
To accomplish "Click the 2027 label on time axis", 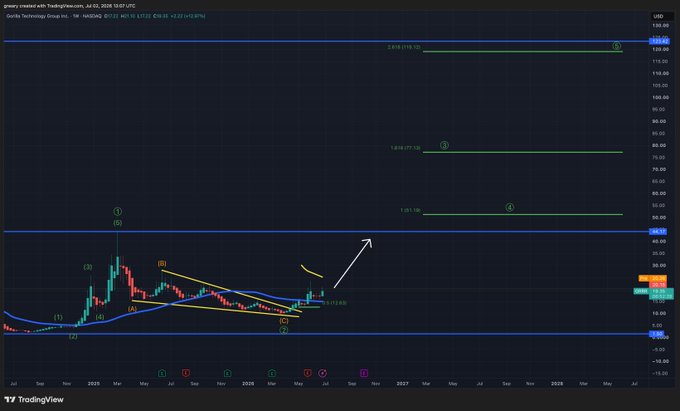I will 402,383.
